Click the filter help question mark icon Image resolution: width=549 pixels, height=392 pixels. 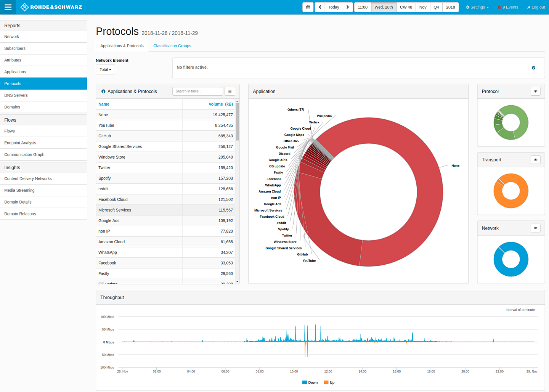(x=533, y=67)
